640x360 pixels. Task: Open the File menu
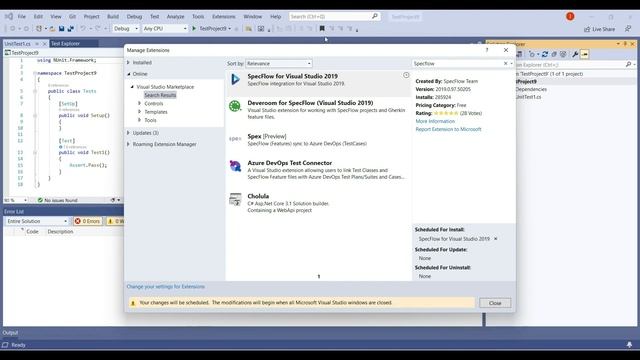pos(22,16)
